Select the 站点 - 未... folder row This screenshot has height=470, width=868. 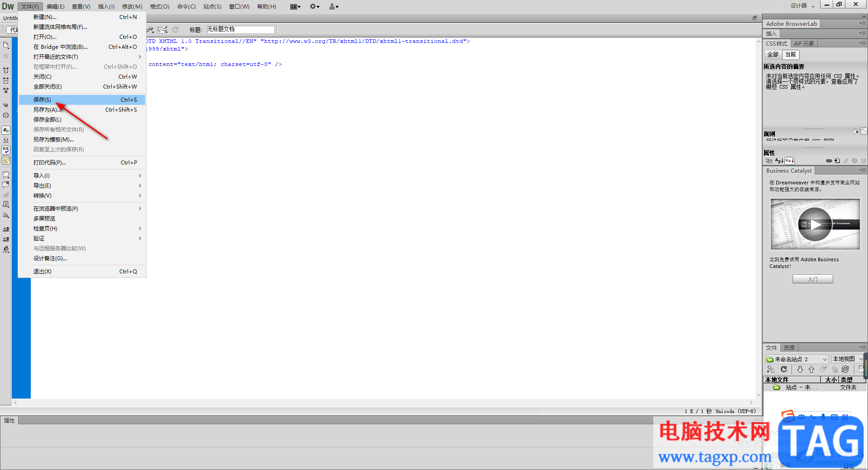coord(814,387)
